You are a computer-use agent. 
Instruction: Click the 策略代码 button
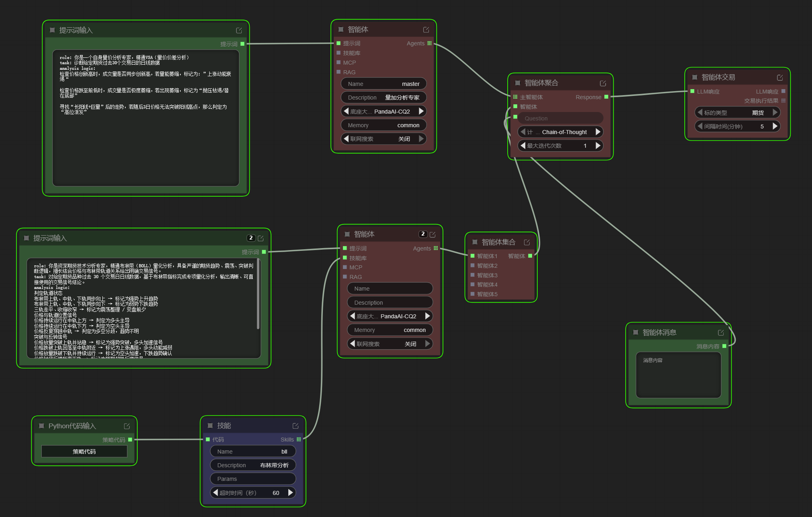84,452
